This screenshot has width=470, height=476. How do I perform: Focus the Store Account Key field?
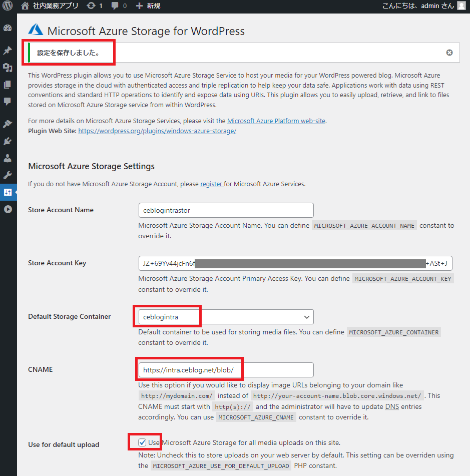pos(295,263)
